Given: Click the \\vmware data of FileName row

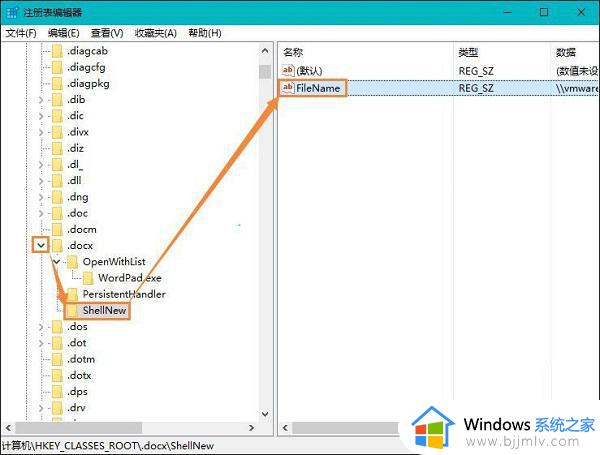Looking at the screenshot, I should click(x=577, y=88).
